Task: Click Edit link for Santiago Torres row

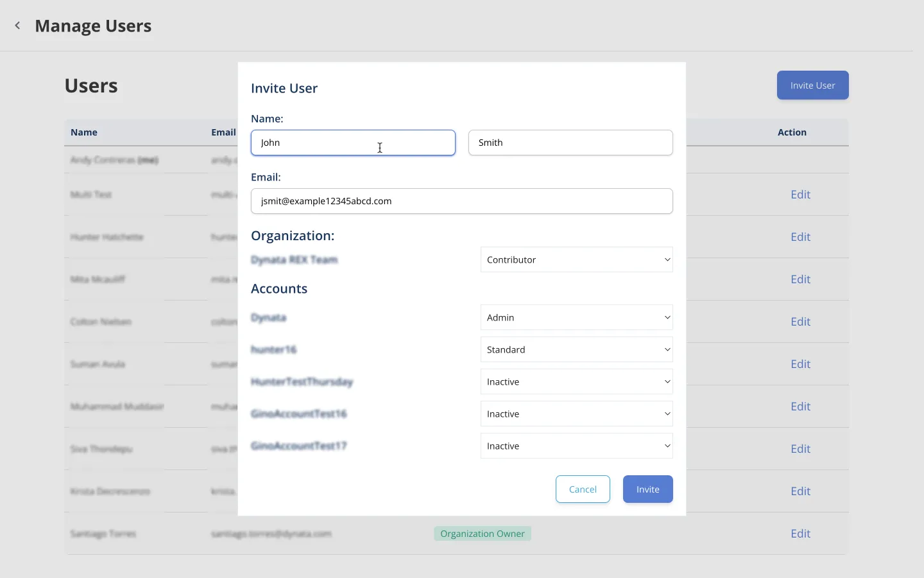Action: tap(800, 534)
